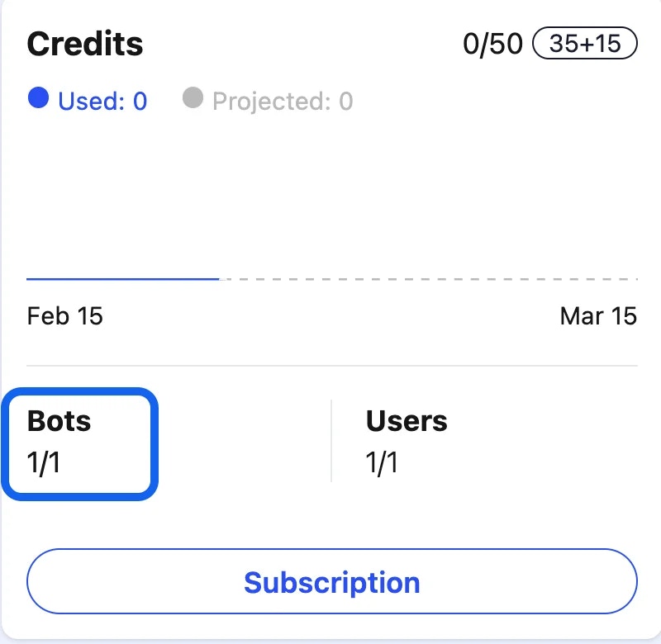Open the Subscription page

[330, 582]
